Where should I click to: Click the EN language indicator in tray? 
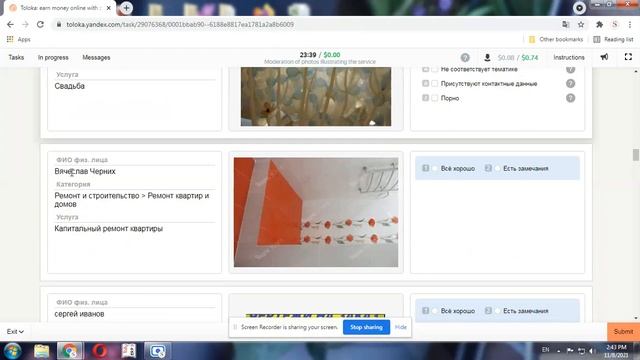point(545,350)
